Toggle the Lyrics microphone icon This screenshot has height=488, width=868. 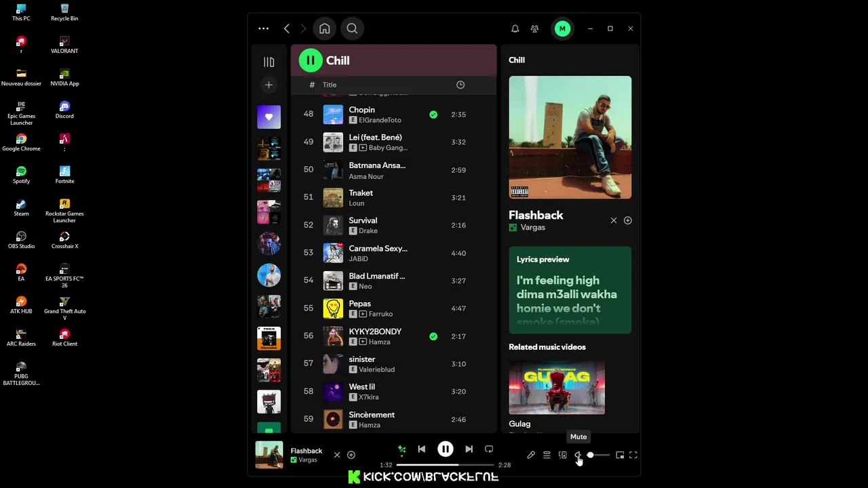point(531,455)
